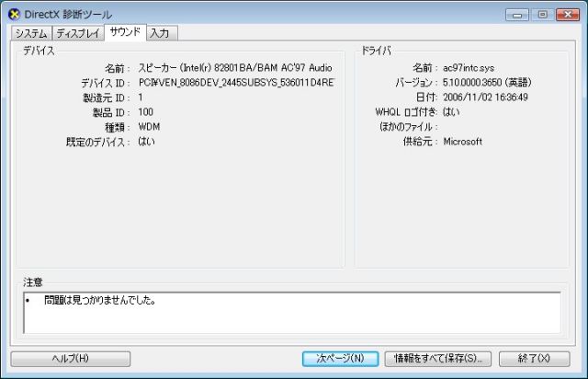Click the Microsoft provider value
The image size is (588, 379).
(x=462, y=142)
